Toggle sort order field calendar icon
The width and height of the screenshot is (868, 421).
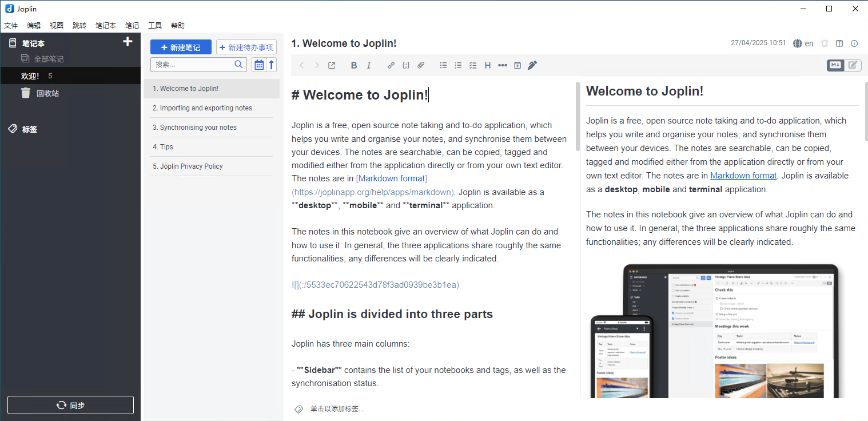tap(259, 65)
